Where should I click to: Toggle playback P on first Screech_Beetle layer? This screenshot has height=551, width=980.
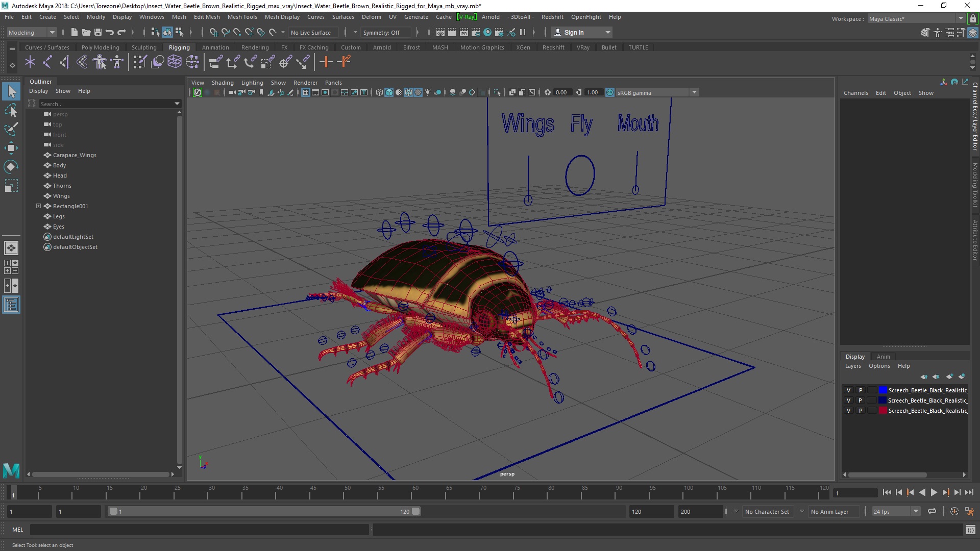click(860, 390)
